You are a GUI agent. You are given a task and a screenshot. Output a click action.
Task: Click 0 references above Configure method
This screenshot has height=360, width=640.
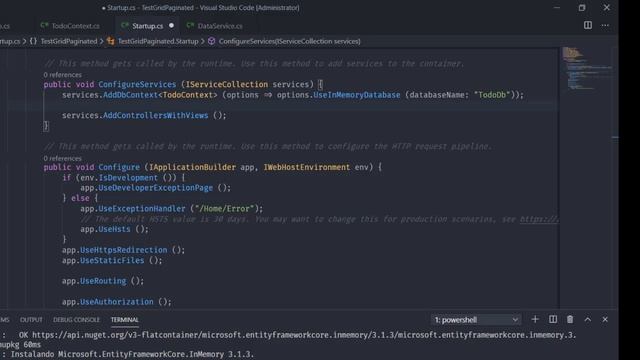[62, 158]
